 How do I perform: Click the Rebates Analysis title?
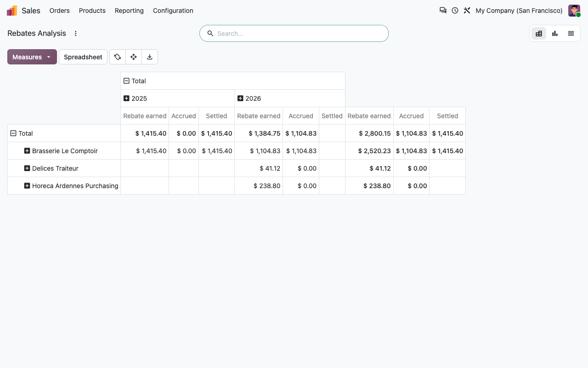click(37, 34)
